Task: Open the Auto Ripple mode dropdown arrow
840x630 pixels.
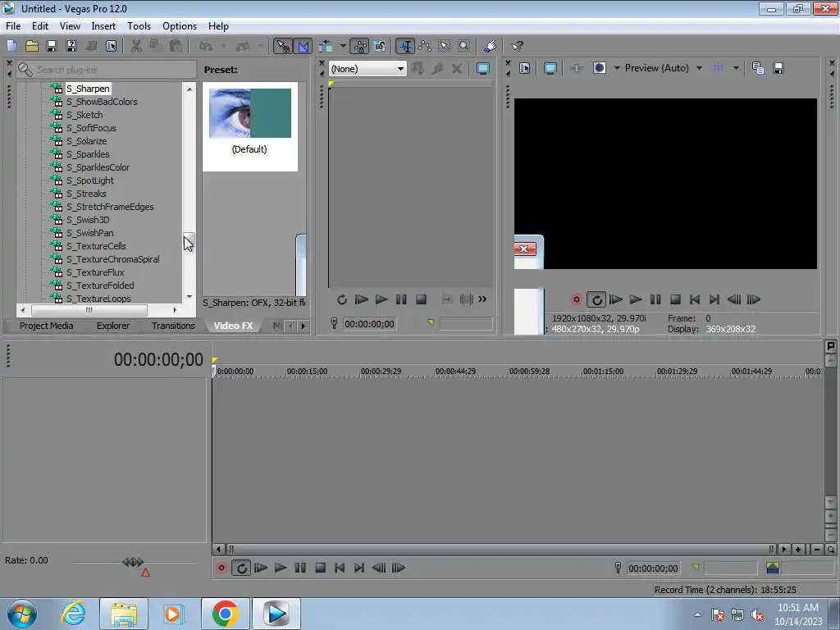Action: (x=342, y=46)
